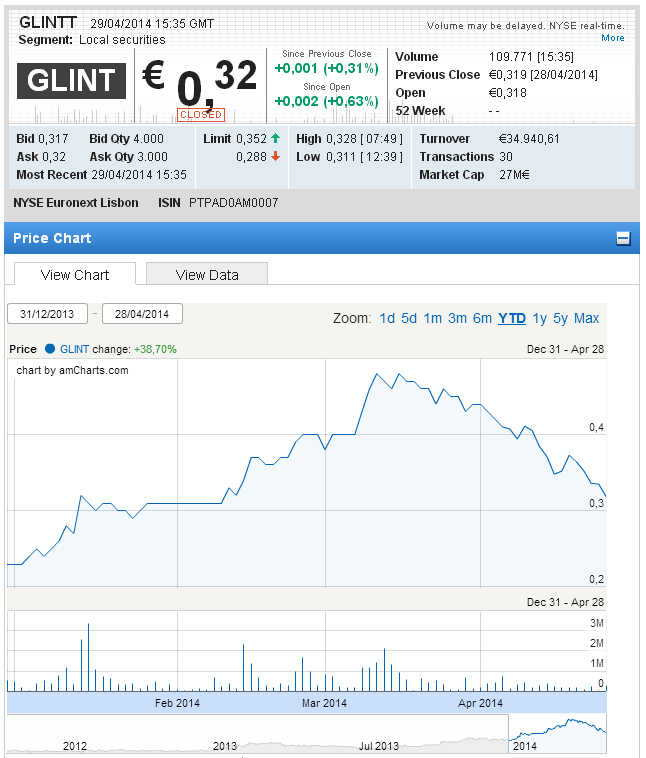
Task: Open the More link about volume delay
Action: tap(613, 38)
